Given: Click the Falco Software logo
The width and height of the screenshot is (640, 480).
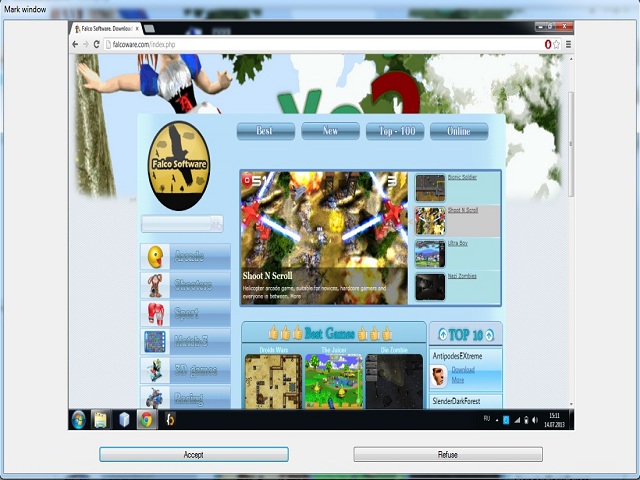Looking at the screenshot, I should point(179,166).
